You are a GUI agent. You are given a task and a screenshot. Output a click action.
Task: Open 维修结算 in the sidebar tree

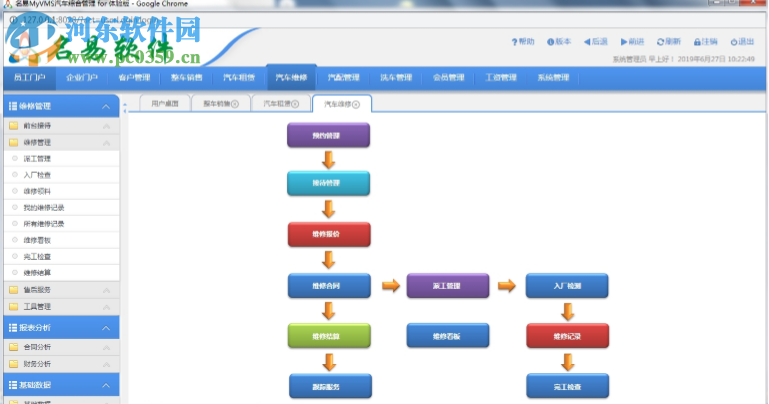[x=61, y=273]
